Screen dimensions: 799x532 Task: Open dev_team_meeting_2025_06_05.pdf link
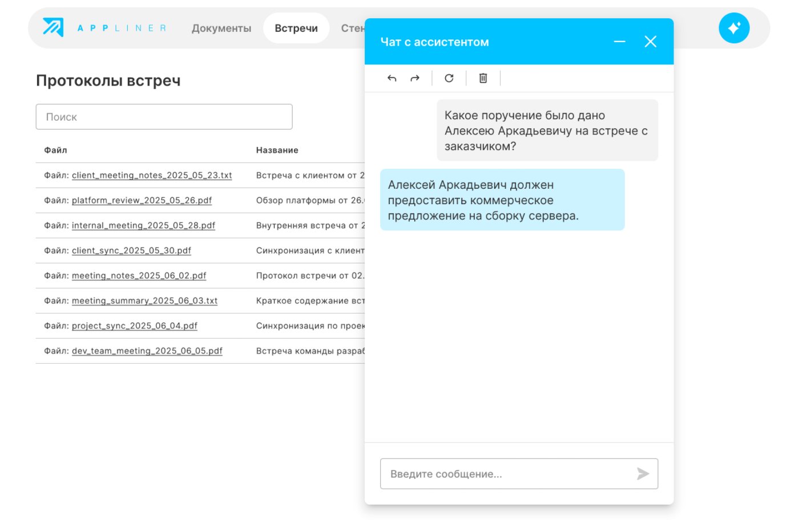147,351
